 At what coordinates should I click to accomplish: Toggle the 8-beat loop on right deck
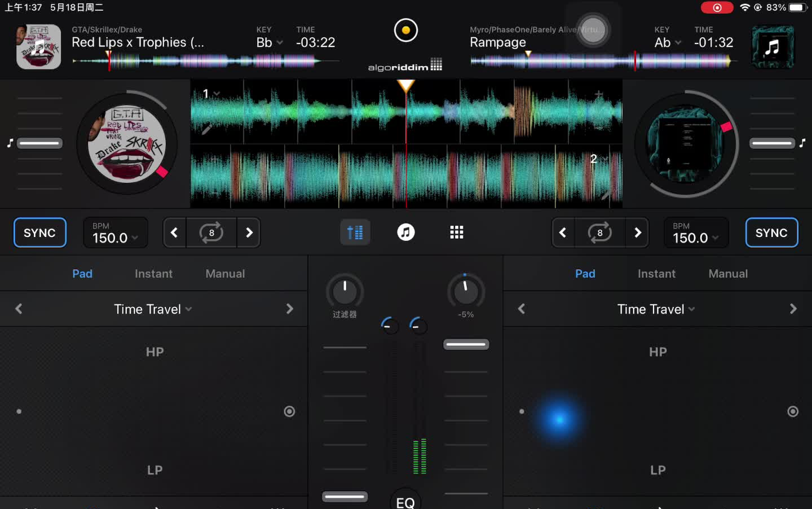click(x=600, y=232)
